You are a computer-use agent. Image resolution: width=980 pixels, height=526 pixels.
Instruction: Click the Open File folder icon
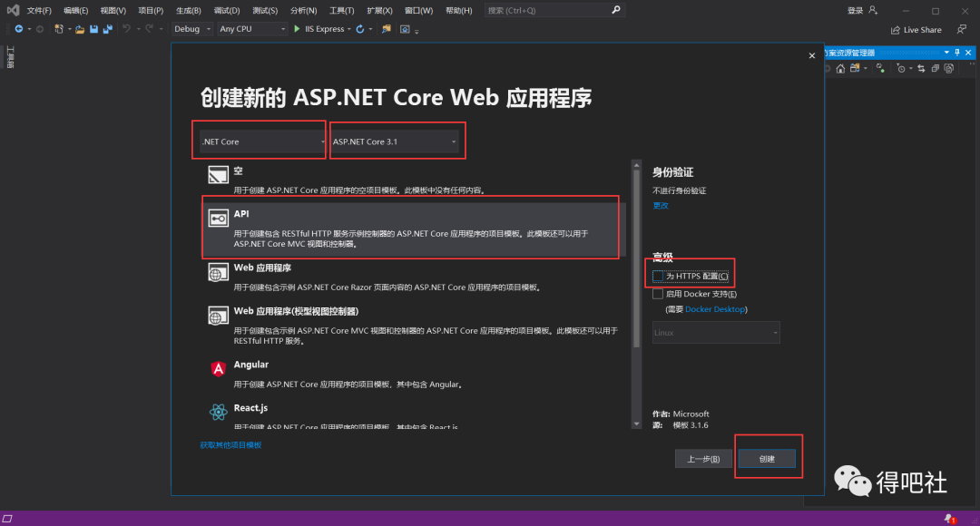click(80, 29)
